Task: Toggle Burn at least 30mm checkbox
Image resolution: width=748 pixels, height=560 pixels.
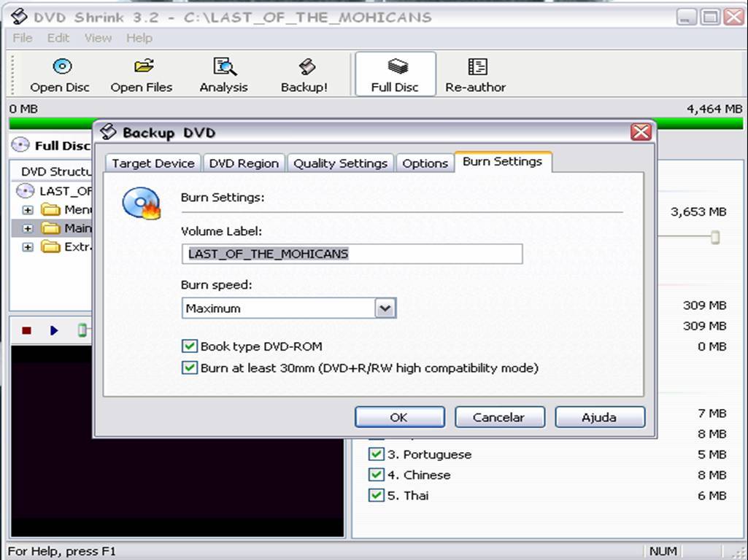Action: point(190,368)
